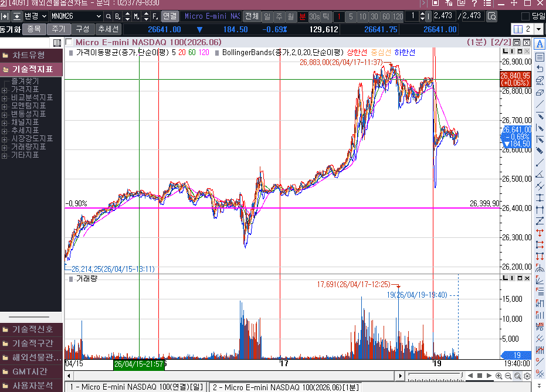Open the 기술적신호 sidebar section
The width and height of the screenshot is (546, 392).
(x=32, y=329)
